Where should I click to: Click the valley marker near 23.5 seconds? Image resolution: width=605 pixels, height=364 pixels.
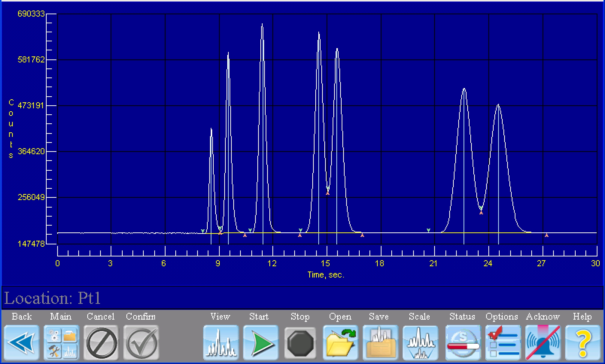pyautogui.click(x=481, y=210)
